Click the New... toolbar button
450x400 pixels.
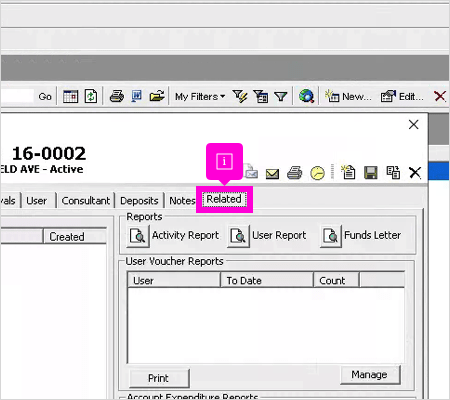[x=348, y=97]
